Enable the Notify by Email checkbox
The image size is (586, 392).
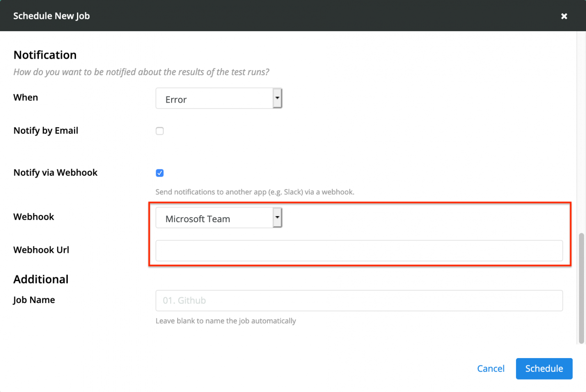(x=160, y=131)
